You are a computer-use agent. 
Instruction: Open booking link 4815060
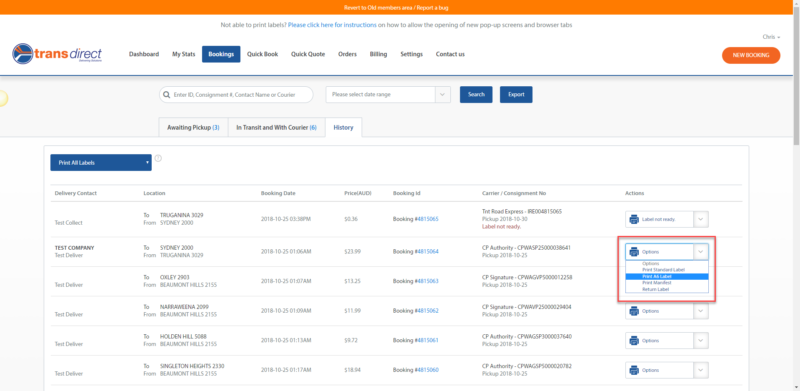(x=428, y=370)
